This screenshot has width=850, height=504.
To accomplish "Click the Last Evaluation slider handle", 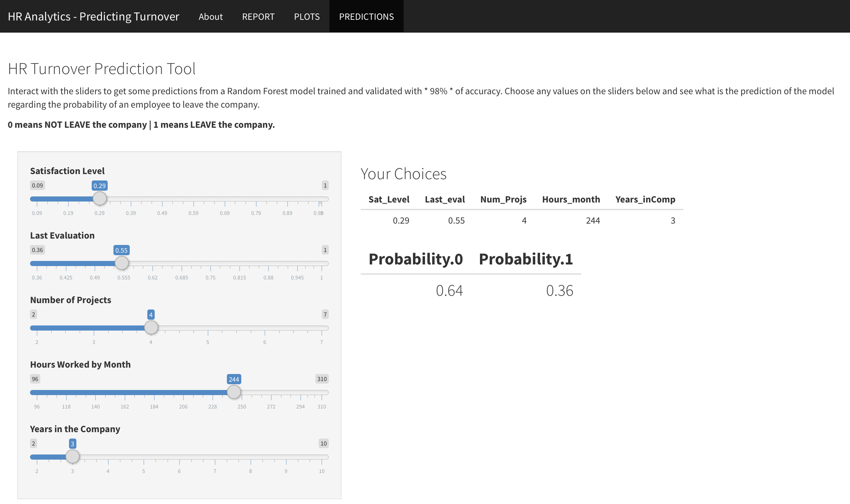I will click(x=122, y=263).
